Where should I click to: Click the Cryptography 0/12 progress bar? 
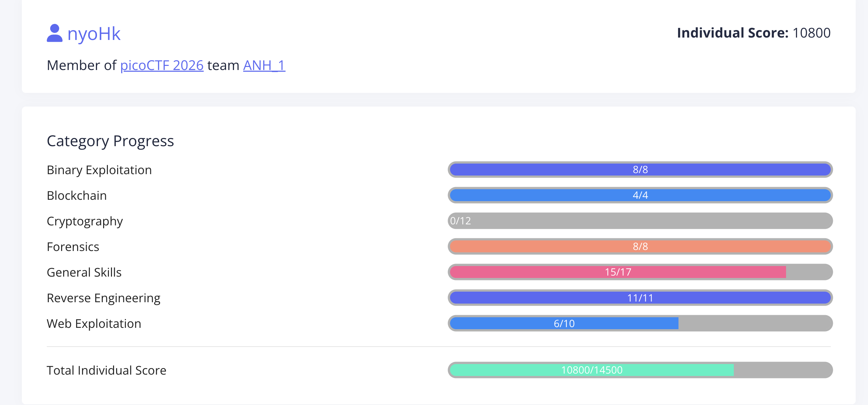(x=640, y=221)
